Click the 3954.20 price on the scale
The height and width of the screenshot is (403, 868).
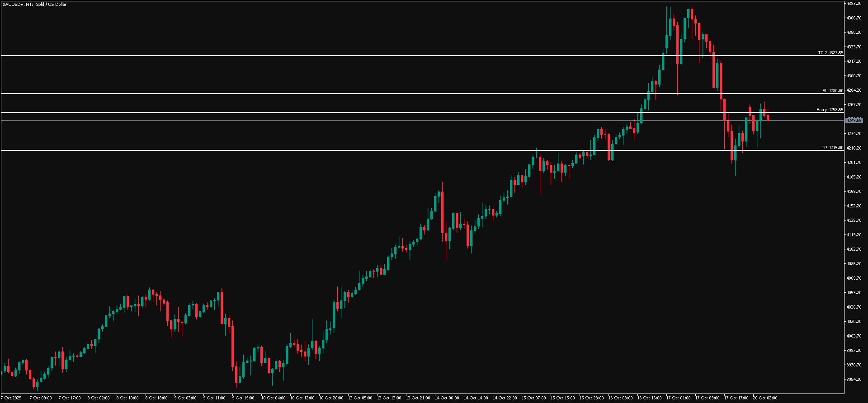tap(854, 380)
